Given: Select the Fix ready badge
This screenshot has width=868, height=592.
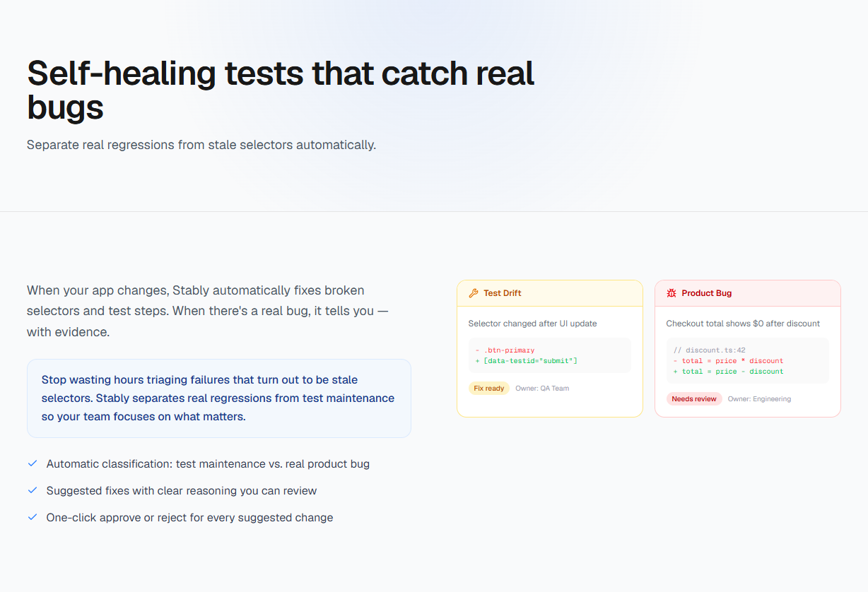Looking at the screenshot, I should click(x=489, y=388).
